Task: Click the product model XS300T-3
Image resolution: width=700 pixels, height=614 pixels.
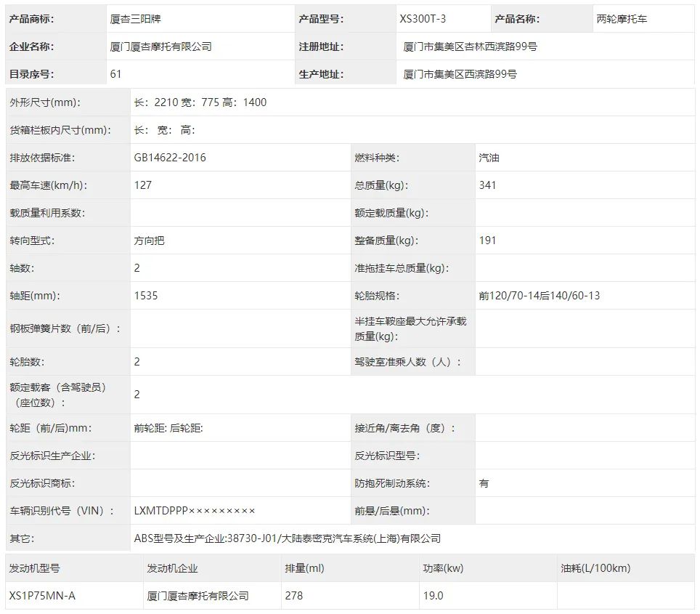Action: click(423, 19)
